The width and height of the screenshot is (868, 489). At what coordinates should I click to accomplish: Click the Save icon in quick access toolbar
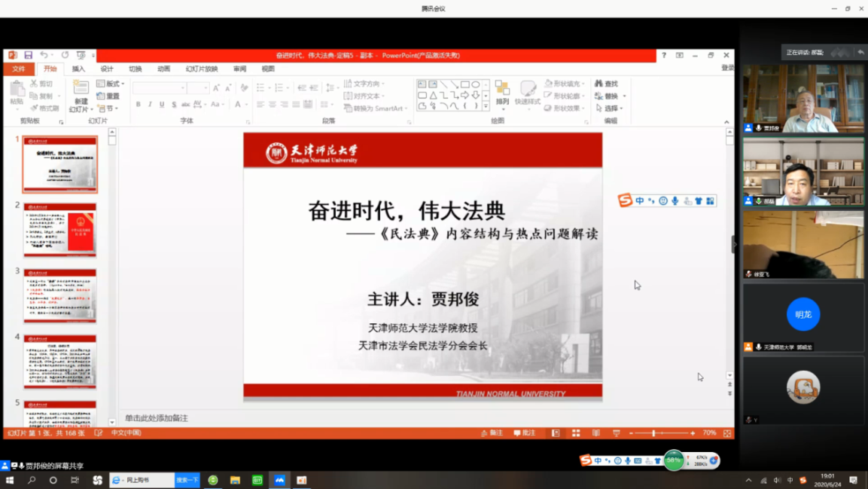(28, 55)
